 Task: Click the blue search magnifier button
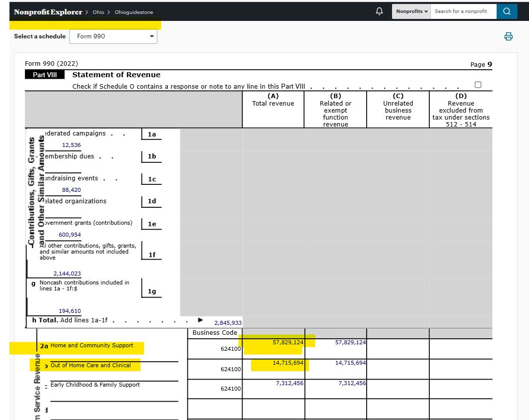coord(507,11)
